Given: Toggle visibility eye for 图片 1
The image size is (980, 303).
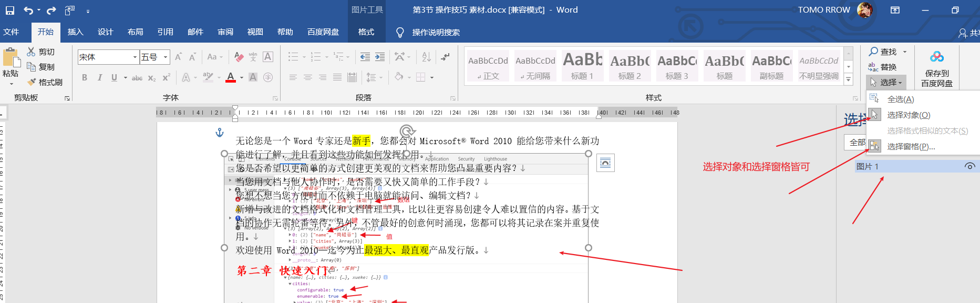Looking at the screenshot, I should click(x=970, y=166).
